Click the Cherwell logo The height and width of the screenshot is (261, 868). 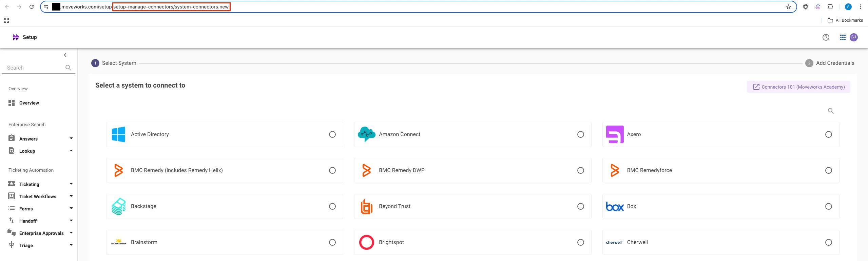pos(614,242)
